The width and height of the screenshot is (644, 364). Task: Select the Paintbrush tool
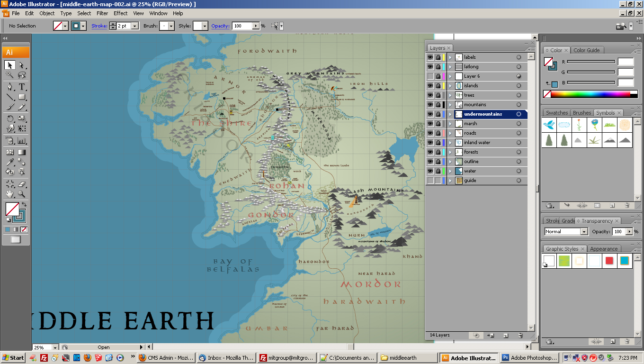(x=10, y=107)
